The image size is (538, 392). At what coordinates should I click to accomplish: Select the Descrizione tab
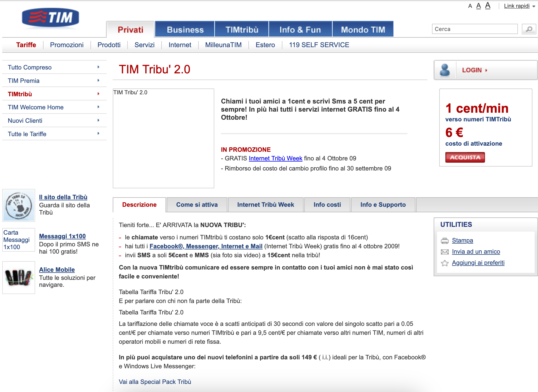pos(139,205)
